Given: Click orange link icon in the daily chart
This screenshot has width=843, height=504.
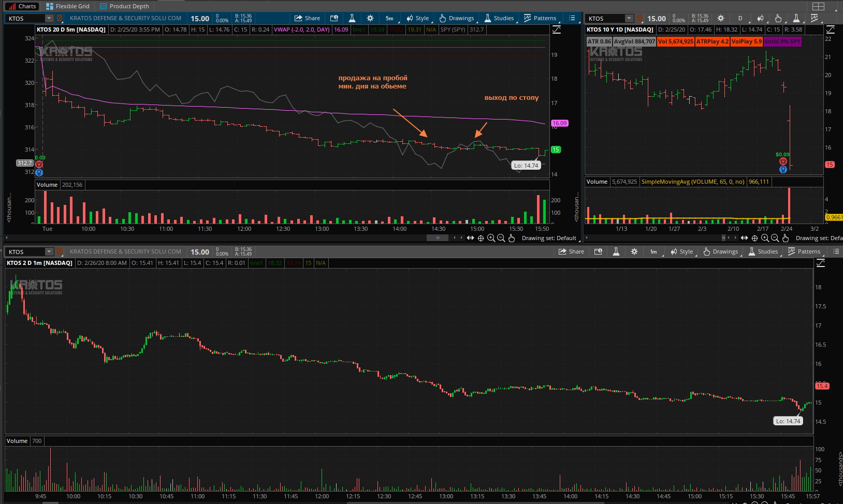Looking at the screenshot, I should [x=639, y=18].
